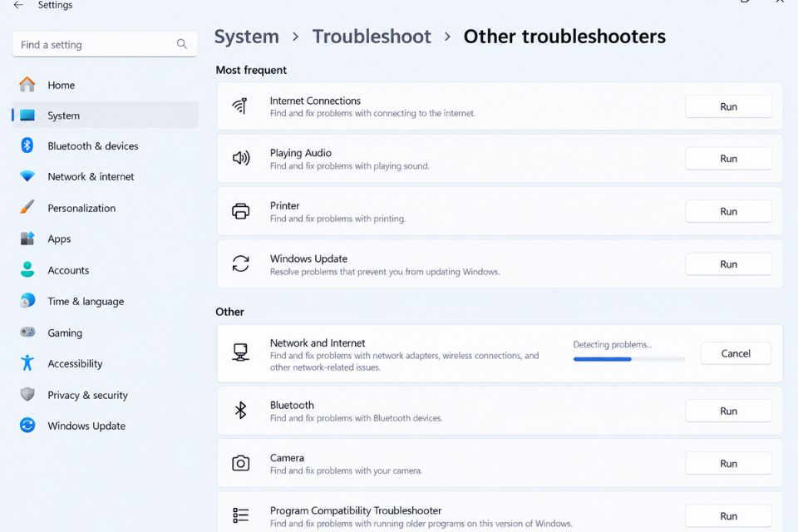Open Gaming settings

[105, 332]
